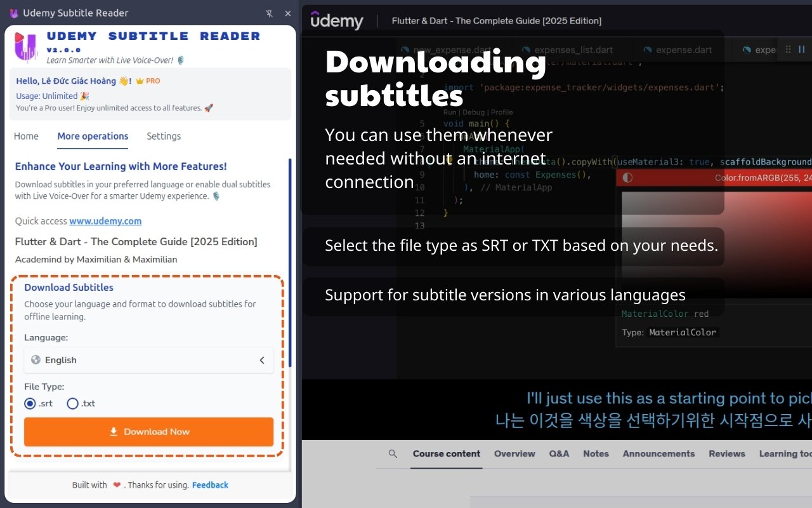
Task: Click the pause icon in the editor's floating toolbar
Action: point(801,49)
